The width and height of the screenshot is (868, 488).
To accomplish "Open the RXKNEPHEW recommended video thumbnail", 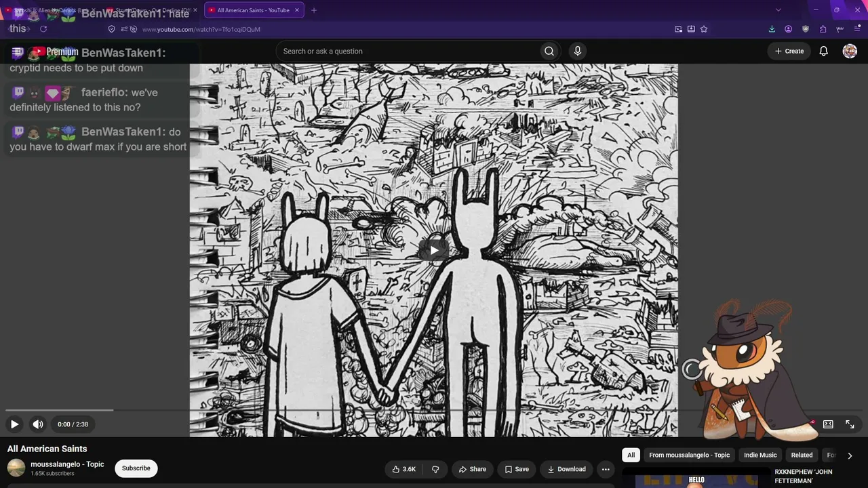I will 696,478.
